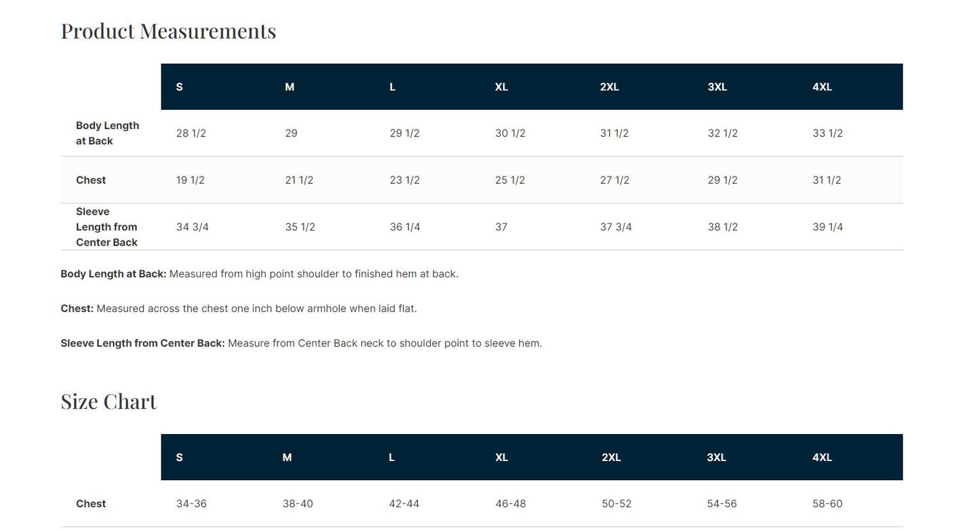Click the 28 1/2 body length value
Screen dimensions: 980x531
click(x=191, y=134)
